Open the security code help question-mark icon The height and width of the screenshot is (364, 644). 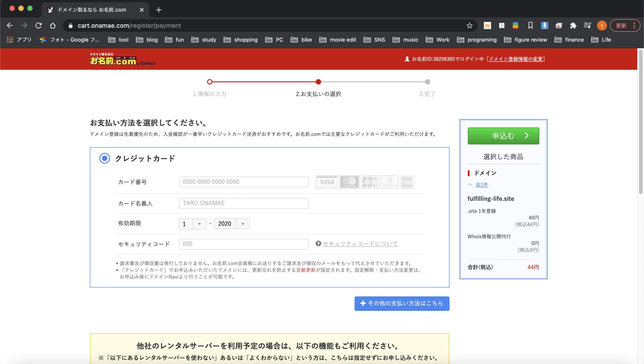318,244
